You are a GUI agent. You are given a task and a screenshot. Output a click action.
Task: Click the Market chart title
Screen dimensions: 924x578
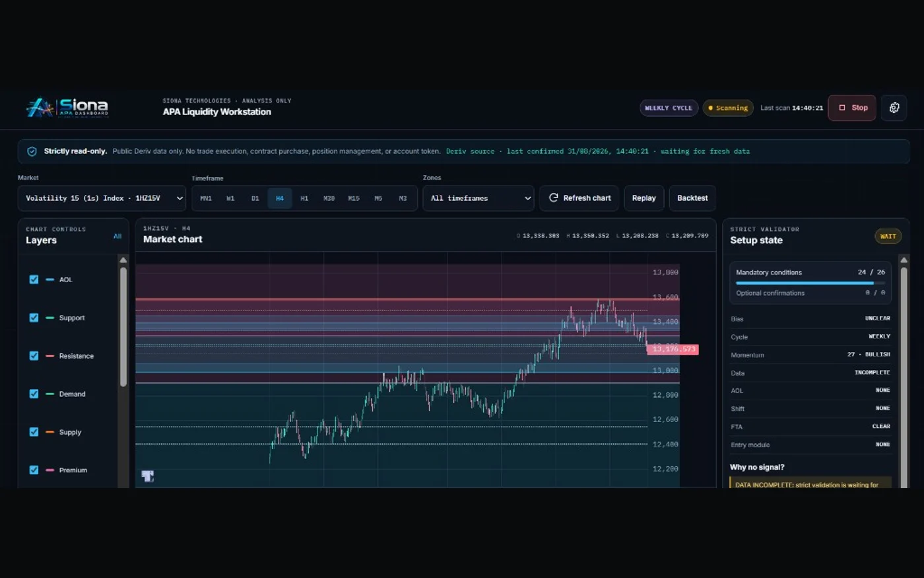[172, 240]
